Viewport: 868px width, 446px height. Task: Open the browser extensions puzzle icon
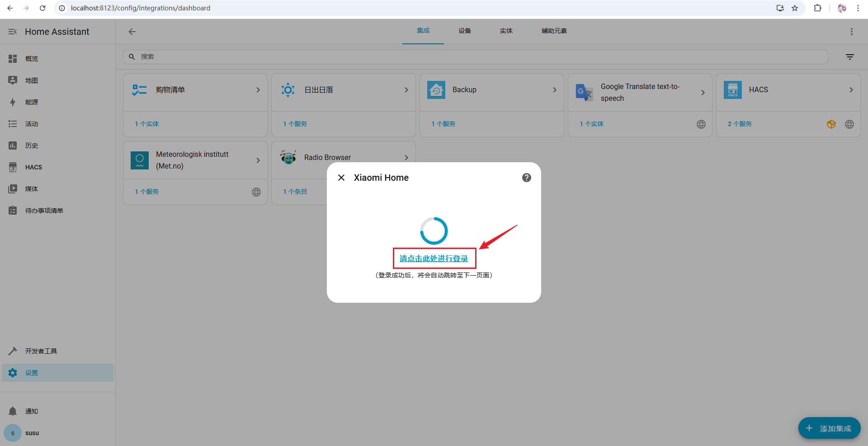817,8
